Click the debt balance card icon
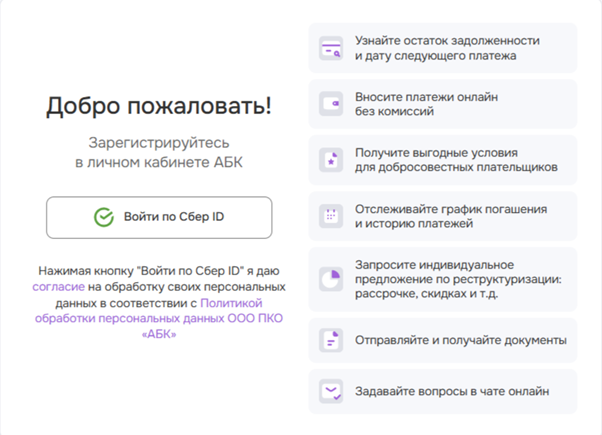Image resolution: width=602 pixels, height=435 pixels. click(331, 48)
